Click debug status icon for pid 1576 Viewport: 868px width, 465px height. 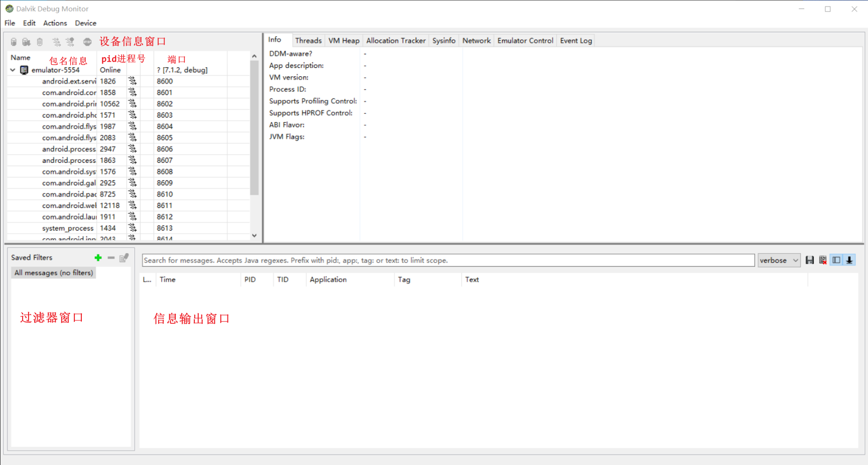[132, 171]
